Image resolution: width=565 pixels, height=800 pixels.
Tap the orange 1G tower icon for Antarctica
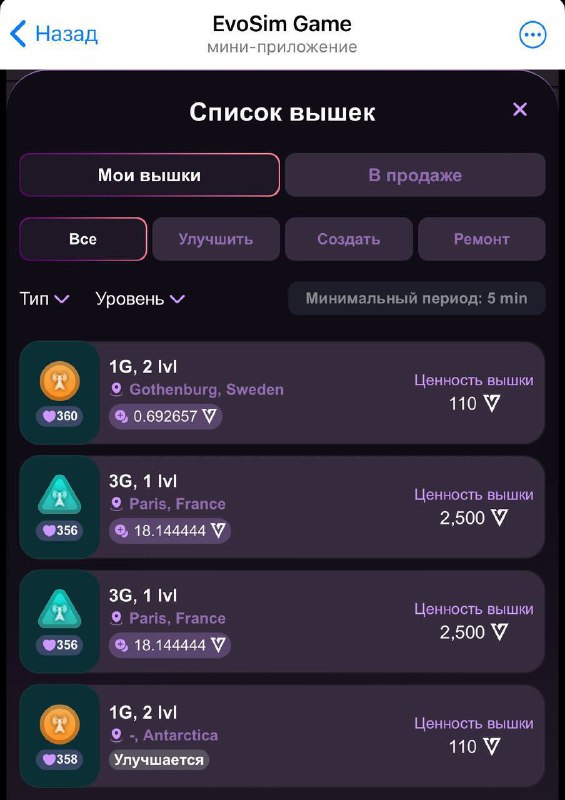click(x=60, y=724)
